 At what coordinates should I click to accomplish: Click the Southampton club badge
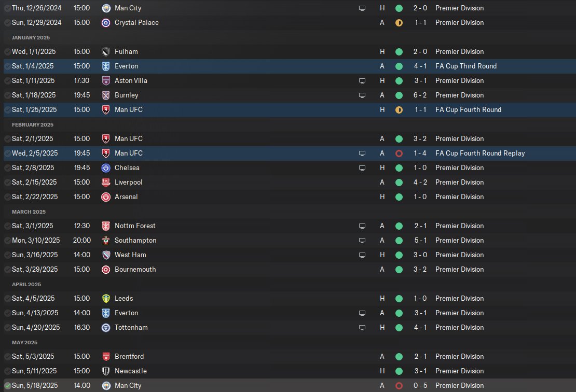click(106, 241)
